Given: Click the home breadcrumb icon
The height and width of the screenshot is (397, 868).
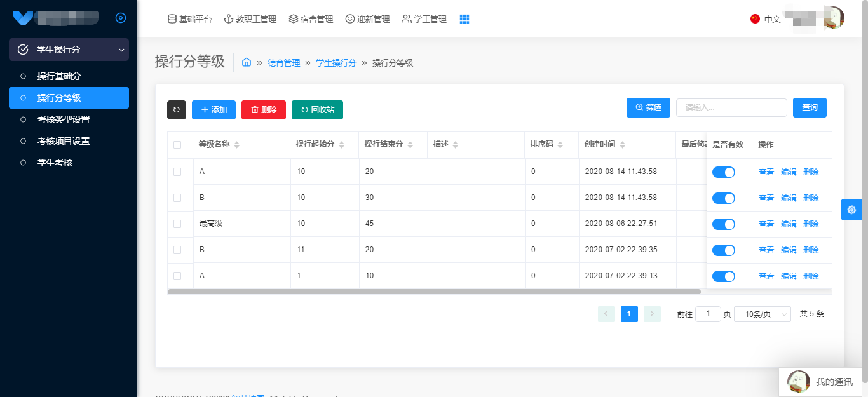Looking at the screenshot, I should 247,62.
